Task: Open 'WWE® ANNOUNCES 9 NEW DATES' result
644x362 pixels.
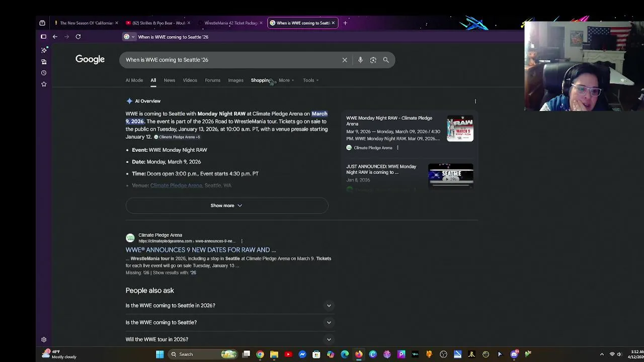Action: point(201,250)
